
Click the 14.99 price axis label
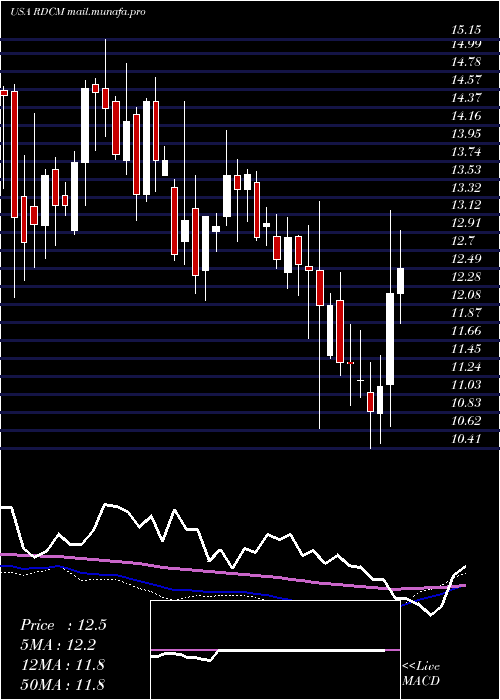466,43
